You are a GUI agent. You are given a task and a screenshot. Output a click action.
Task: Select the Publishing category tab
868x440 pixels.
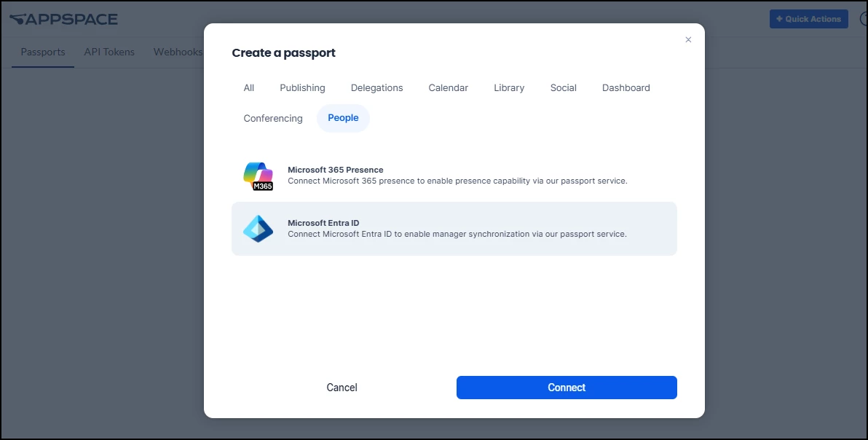302,88
